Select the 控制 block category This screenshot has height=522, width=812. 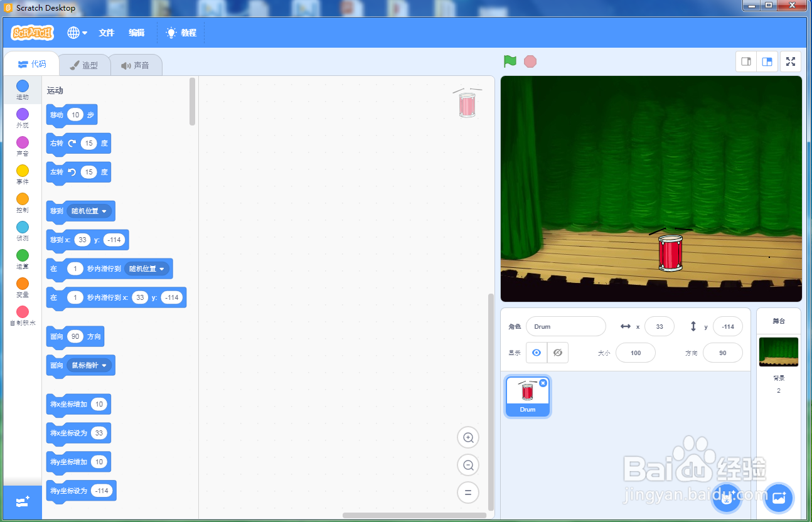(x=23, y=203)
